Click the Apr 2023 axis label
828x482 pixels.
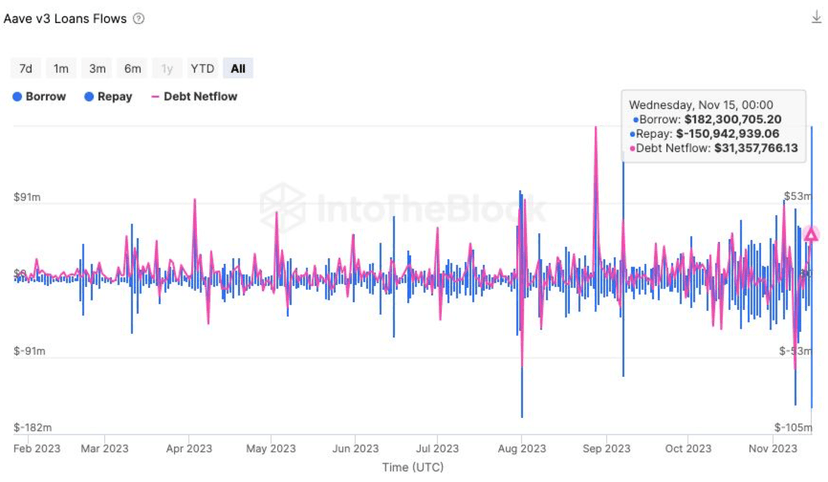(189, 449)
